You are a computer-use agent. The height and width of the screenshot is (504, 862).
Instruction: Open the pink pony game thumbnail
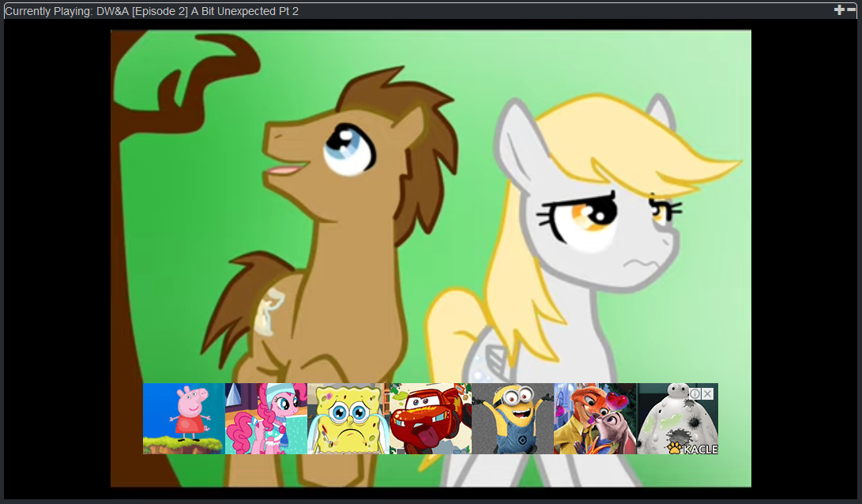[265, 419]
